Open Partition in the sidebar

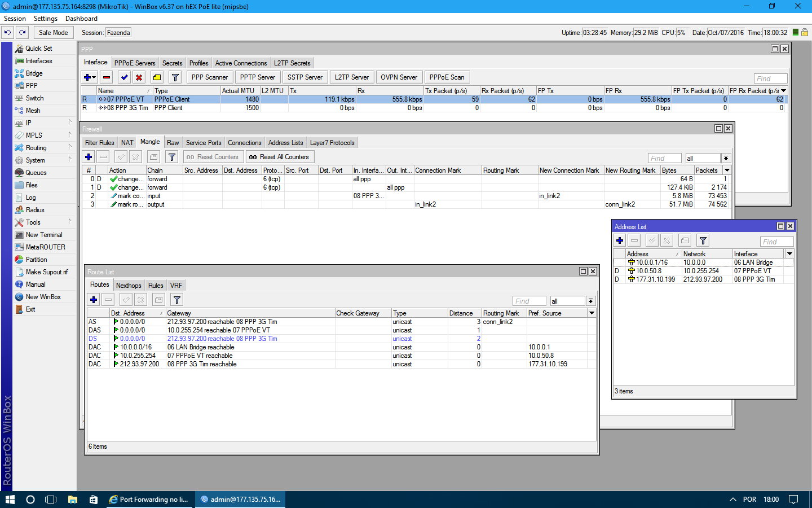point(37,260)
